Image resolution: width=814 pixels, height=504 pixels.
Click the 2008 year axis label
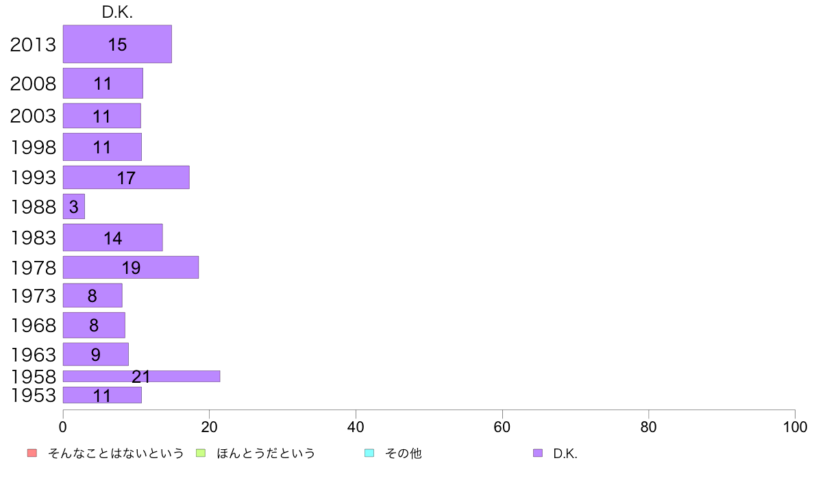(33, 84)
